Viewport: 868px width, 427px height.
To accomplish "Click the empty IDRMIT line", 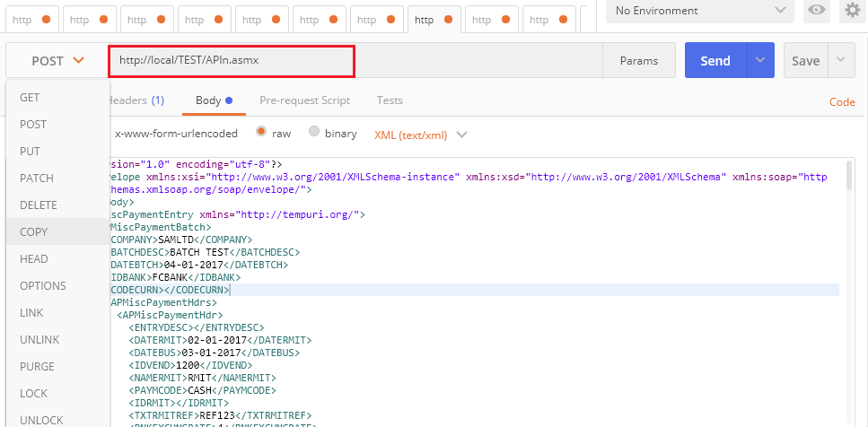I will [179, 403].
